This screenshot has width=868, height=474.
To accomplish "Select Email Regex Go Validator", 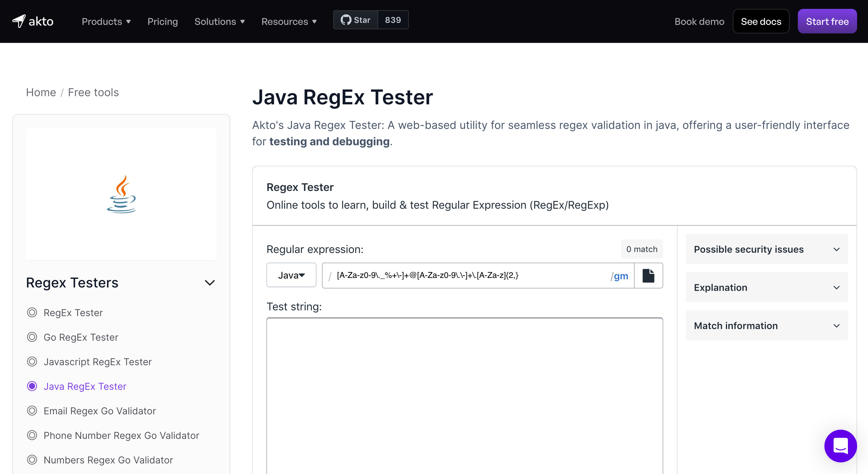I will [x=91, y=411].
